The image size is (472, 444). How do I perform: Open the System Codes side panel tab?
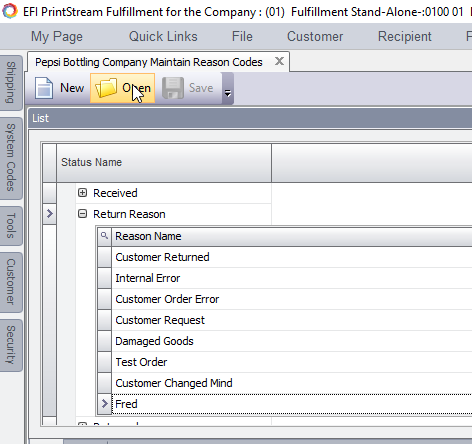coord(11,158)
